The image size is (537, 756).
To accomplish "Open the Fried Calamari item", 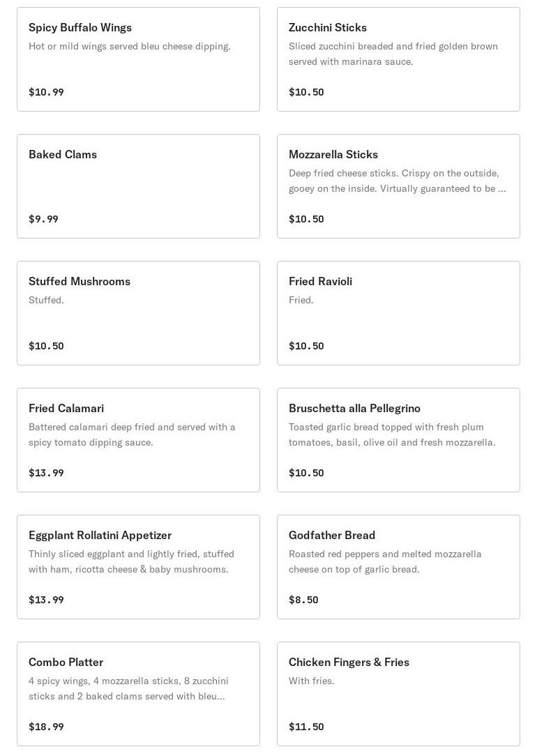I will click(138, 440).
